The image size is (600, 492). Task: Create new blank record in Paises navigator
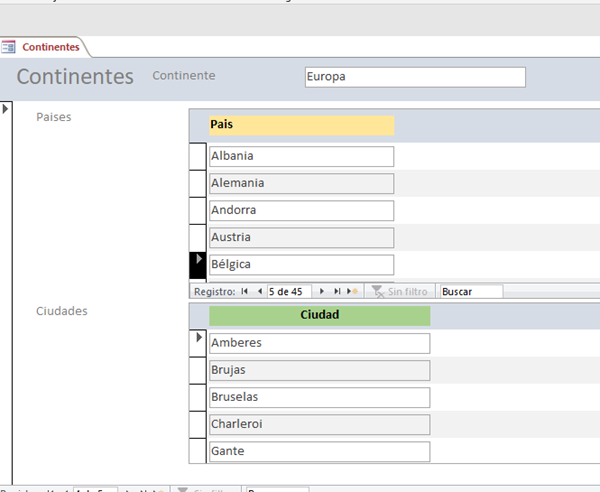(x=352, y=292)
